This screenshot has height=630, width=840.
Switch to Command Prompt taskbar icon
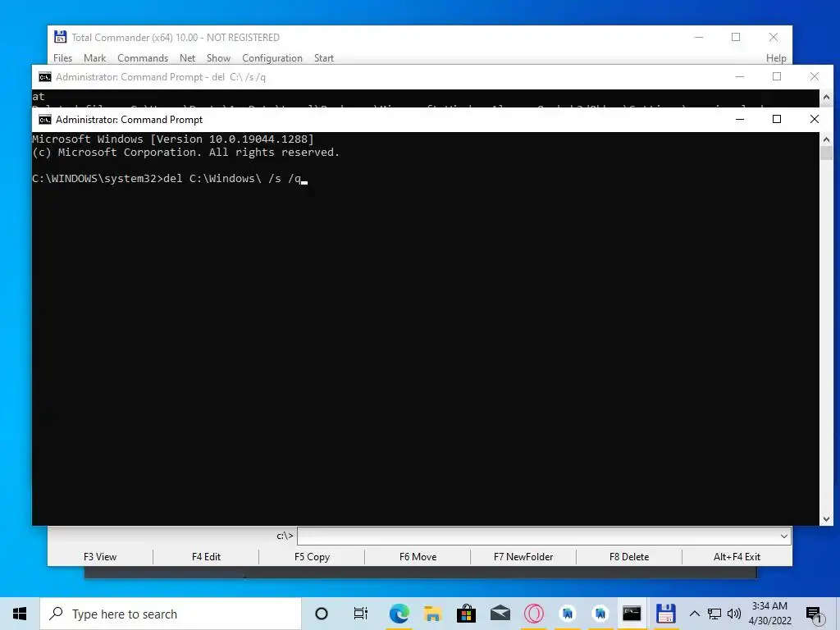(x=632, y=614)
